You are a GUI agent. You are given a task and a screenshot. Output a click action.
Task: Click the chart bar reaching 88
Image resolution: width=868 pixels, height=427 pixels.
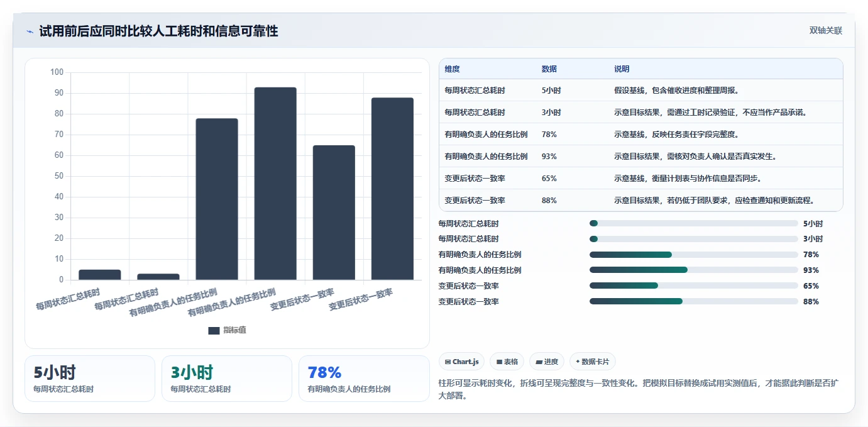pyautogui.click(x=392, y=189)
